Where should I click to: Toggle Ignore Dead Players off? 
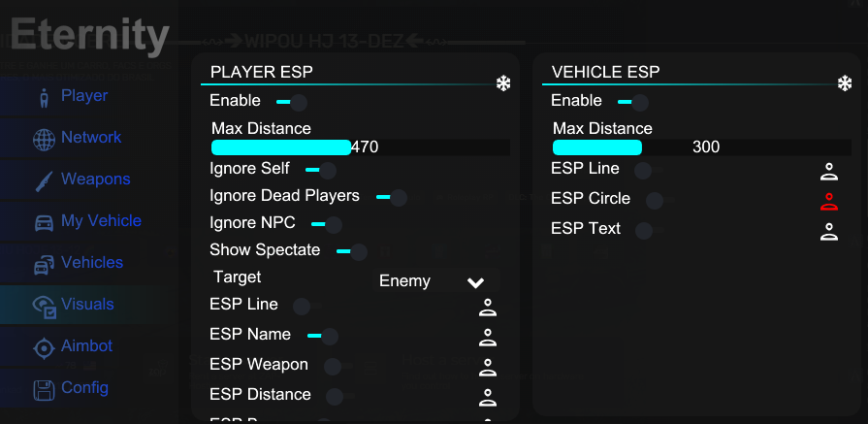[x=392, y=198]
